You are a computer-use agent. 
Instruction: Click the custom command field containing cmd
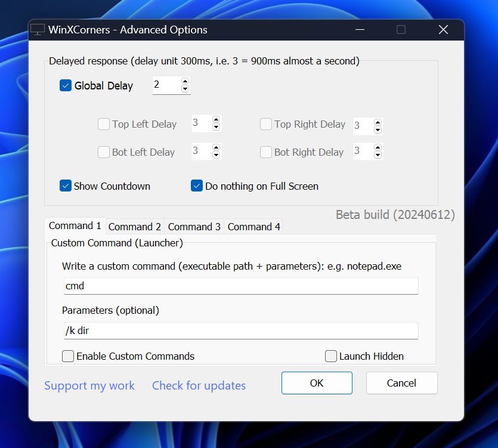pyautogui.click(x=241, y=286)
